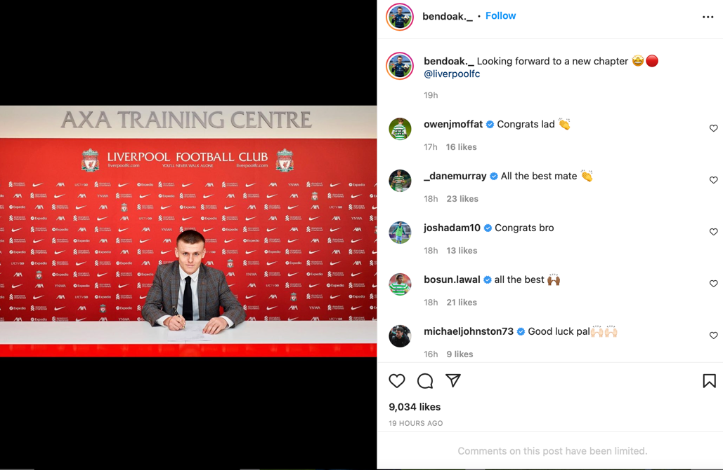The width and height of the screenshot is (723, 470).
Task: Open the contract signing photo
Action: (188, 231)
